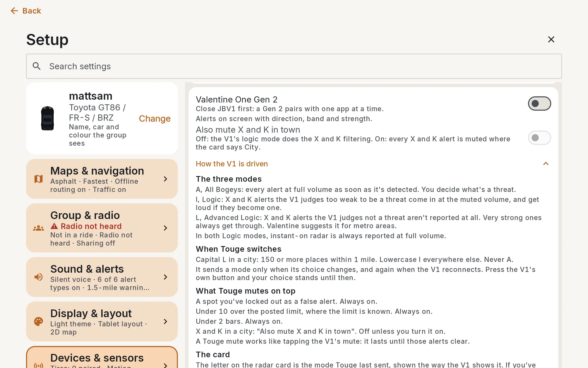
Task: Click the heading 'What Touge mutes on top'
Action: 246,291
